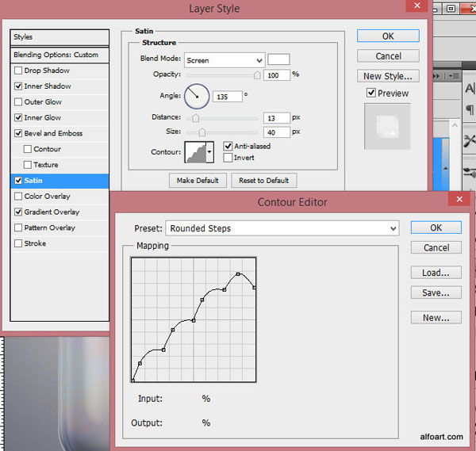Enable the Texture sub-option checkbox
This screenshot has width=476, height=451.
pos(28,165)
